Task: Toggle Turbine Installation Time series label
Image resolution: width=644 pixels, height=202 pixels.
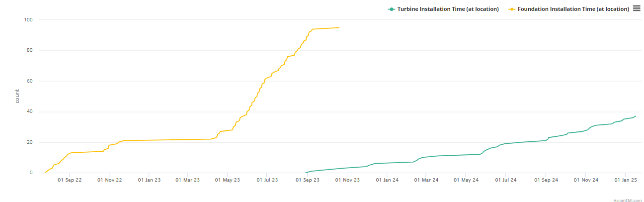Action: pos(447,9)
